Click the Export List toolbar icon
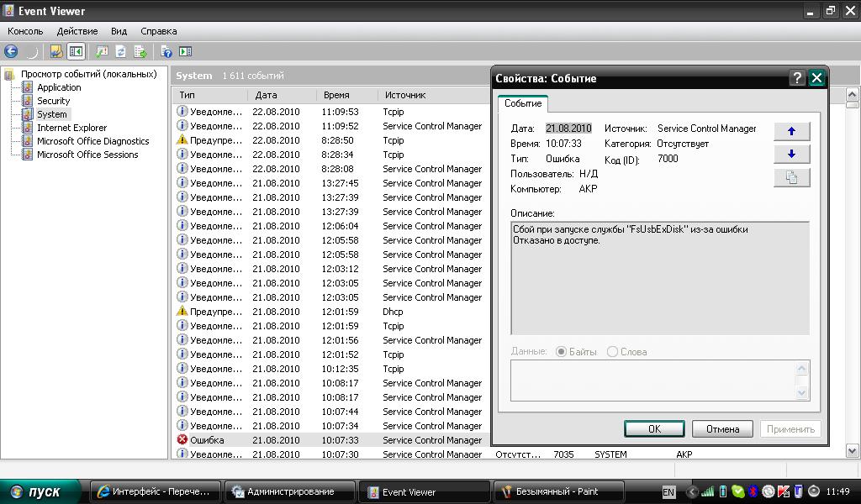Viewport: 861px width, 504px height. pos(140,51)
